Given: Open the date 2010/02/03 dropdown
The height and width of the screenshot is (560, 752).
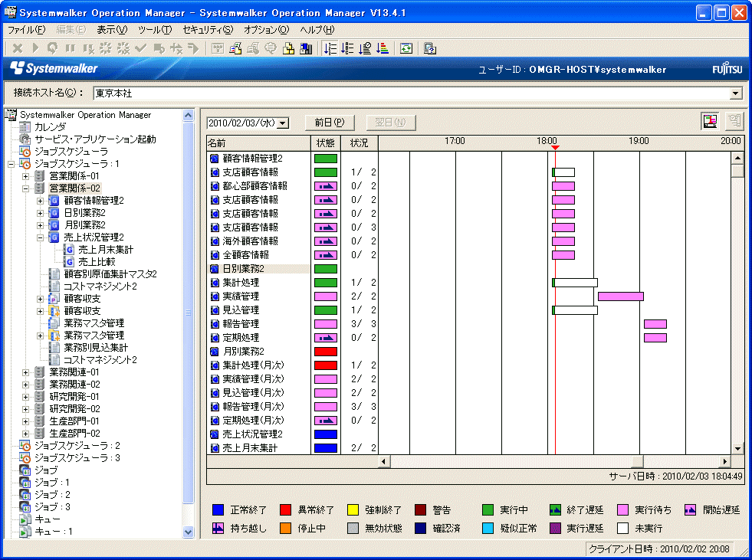Looking at the screenshot, I should coord(283,123).
